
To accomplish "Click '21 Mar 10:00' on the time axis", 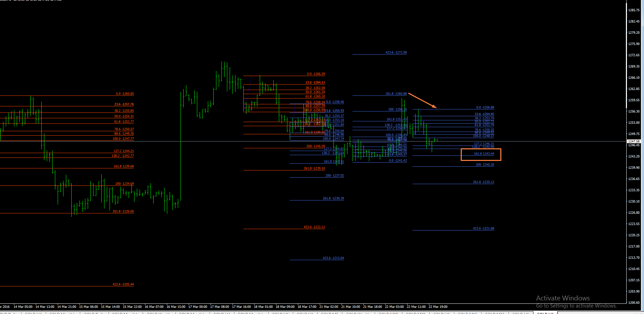I will tap(351, 307).
